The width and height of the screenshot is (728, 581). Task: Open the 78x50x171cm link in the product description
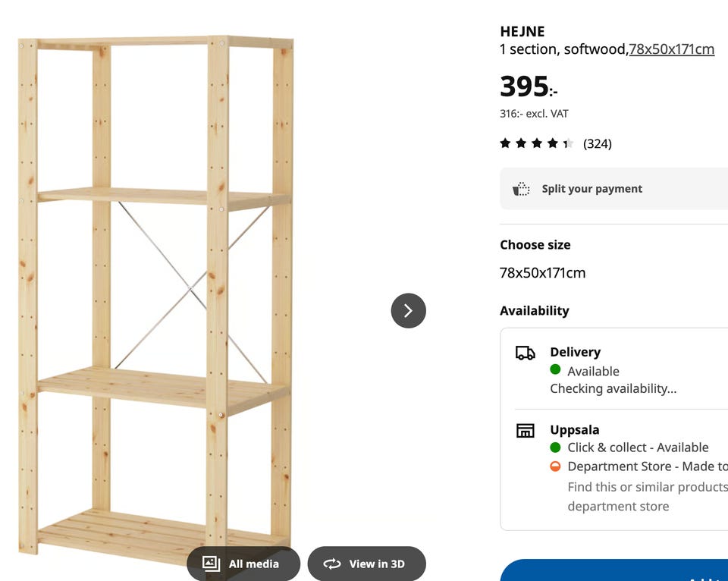(671, 49)
